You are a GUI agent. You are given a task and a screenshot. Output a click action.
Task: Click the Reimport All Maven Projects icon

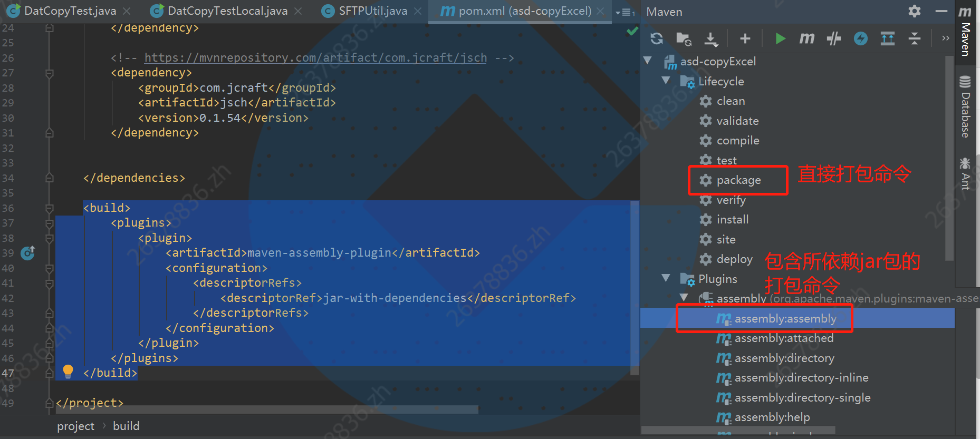click(x=657, y=38)
